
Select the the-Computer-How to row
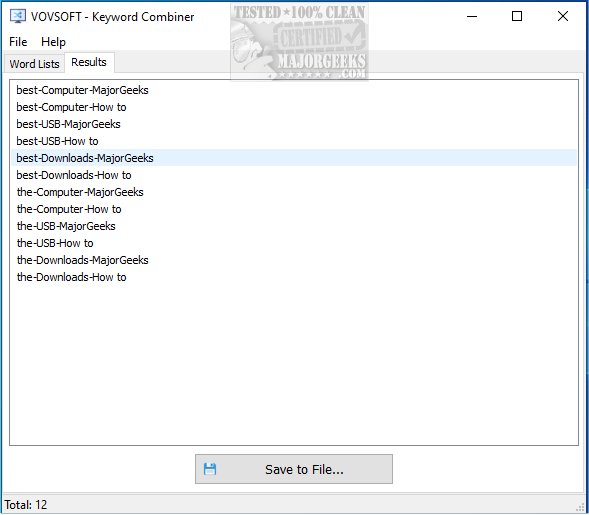294,209
